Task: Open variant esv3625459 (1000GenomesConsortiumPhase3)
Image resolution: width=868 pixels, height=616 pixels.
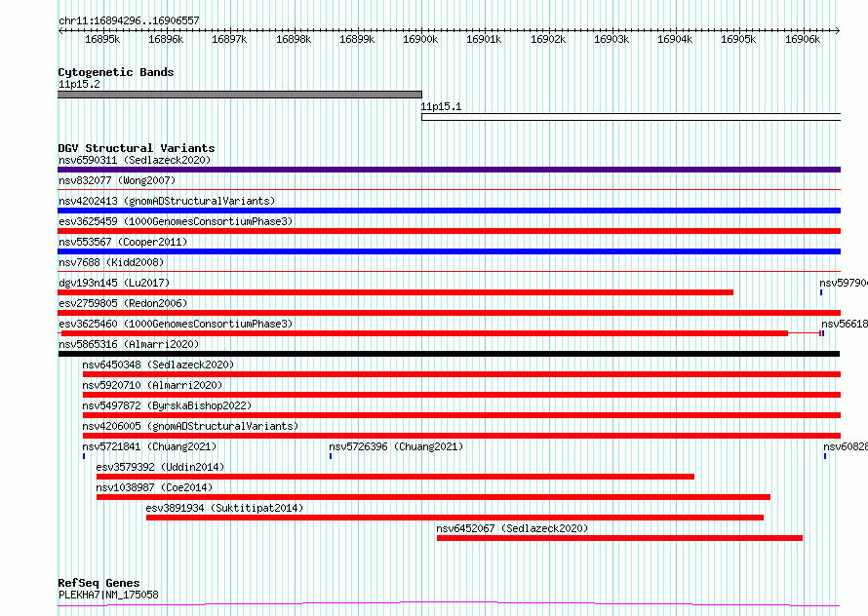Action: [x=176, y=221]
